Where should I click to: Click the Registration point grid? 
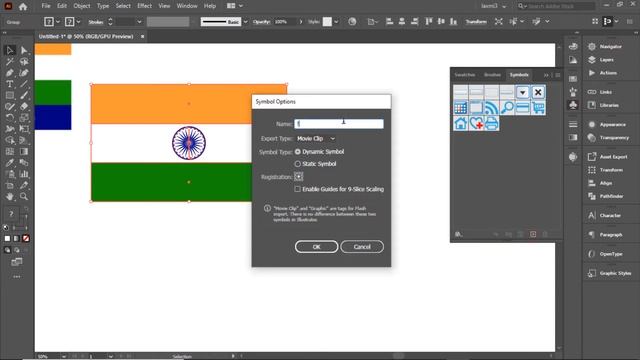pos(299,177)
